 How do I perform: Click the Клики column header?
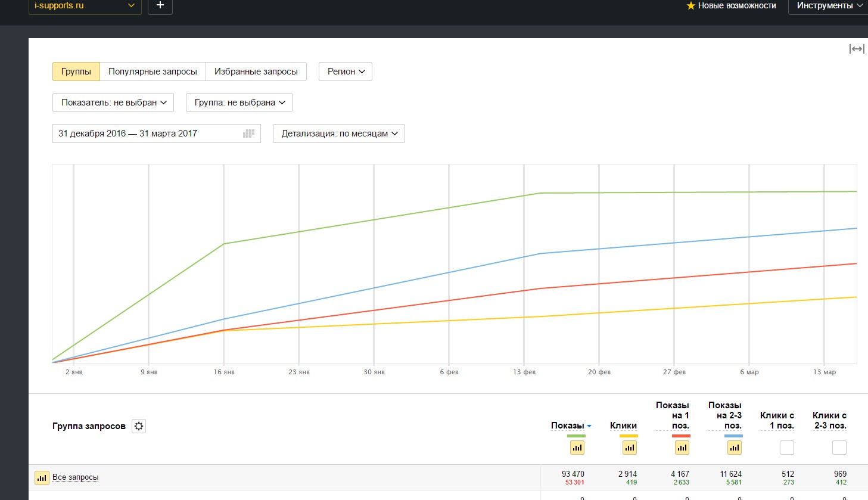(623, 426)
